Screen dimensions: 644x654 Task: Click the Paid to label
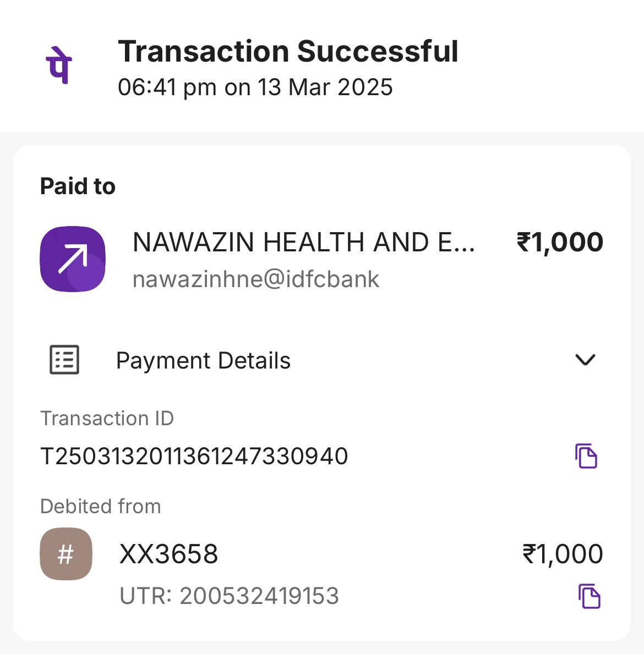tap(78, 186)
